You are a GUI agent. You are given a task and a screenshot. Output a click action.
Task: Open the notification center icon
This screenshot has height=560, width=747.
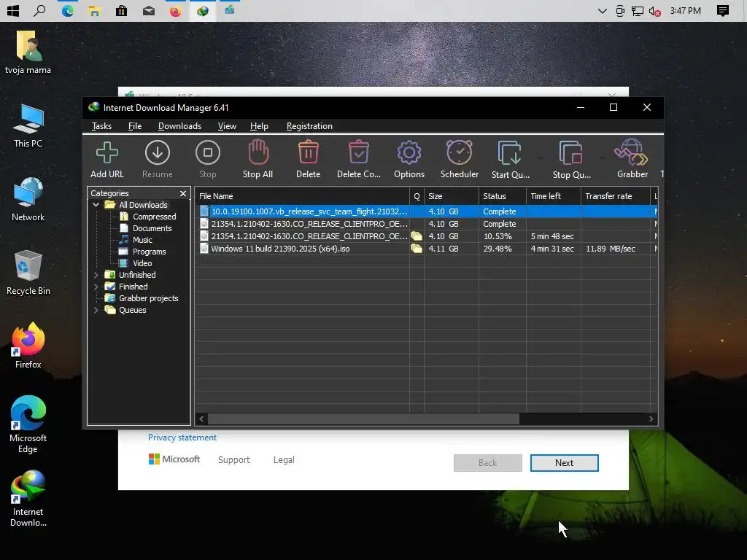coord(723,10)
